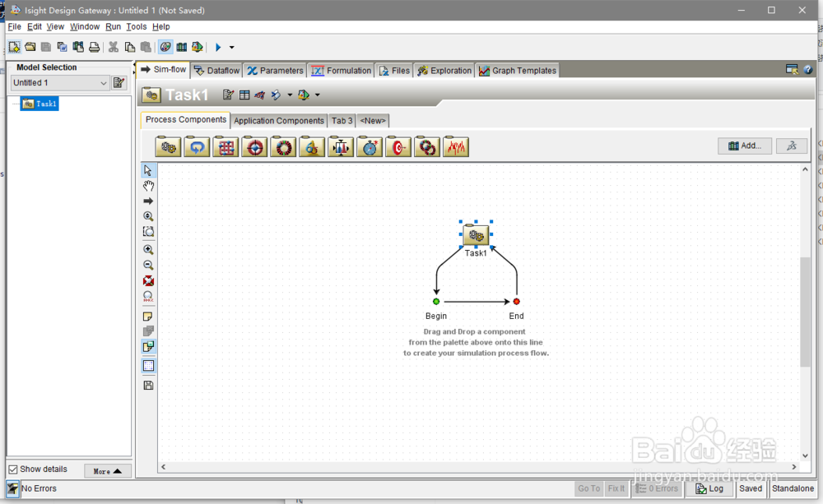Click the edit model properties icon beside Untitled 1
The image size is (823, 504).
point(119,83)
